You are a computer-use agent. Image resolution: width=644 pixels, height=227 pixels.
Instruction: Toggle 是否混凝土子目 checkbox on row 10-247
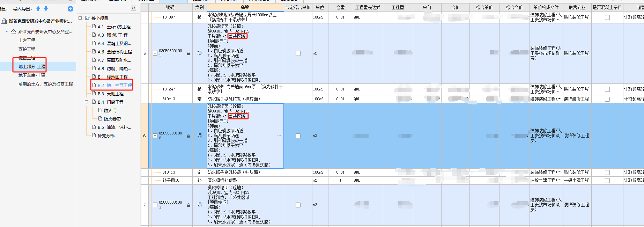(607, 89)
